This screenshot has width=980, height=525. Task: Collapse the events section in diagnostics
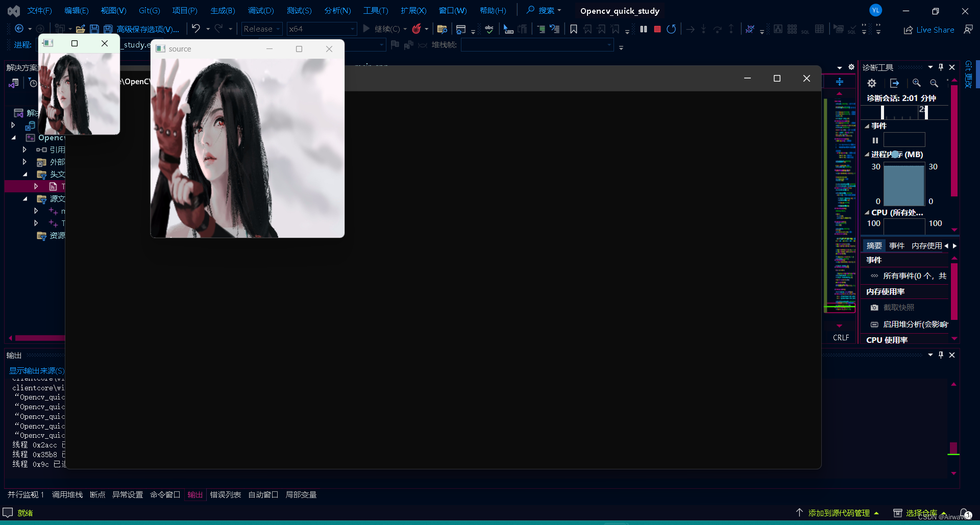click(x=867, y=126)
